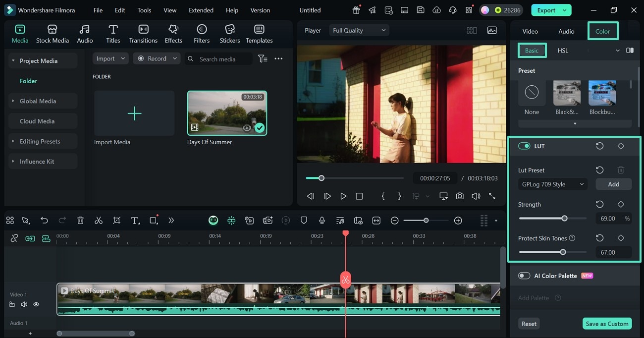Take a snapshot with the camera icon
This screenshot has height=338, width=644.
tap(460, 196)
